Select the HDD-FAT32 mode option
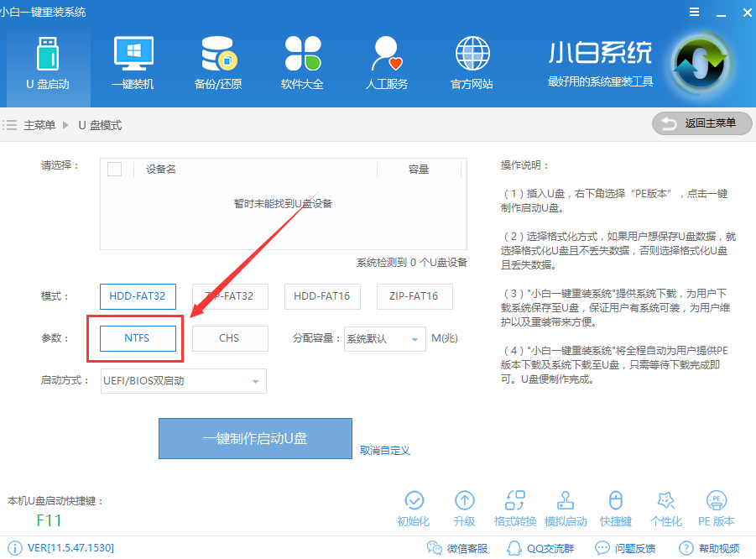The height and width of the screenshot is (559, 756). tap(138, 296)
